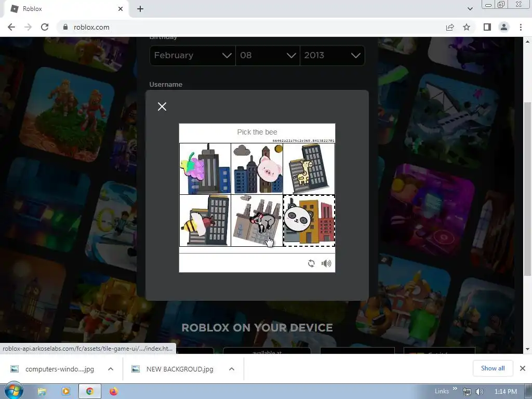The image size is (532, 399).
Task: Open the Chrome profile menu
Action: pyautogui.click(x=504, y=27)
